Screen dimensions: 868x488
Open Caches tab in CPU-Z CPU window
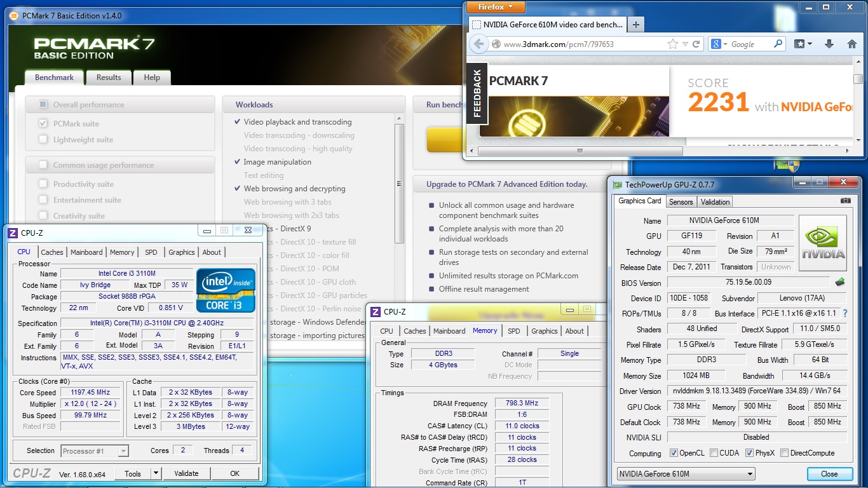tap(52, 252)
